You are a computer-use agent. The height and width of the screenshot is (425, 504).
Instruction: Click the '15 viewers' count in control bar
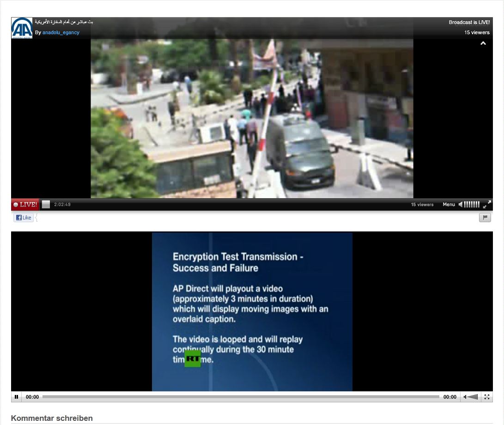422,205
